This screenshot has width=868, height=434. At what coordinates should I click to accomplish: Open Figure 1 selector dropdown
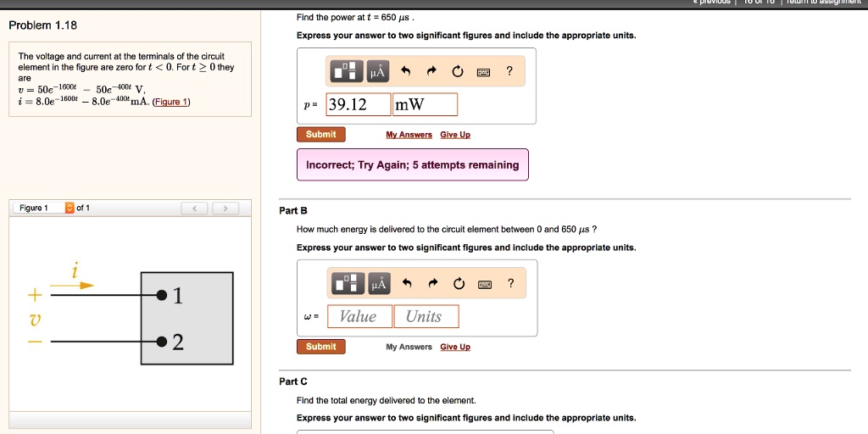point(70,208)
